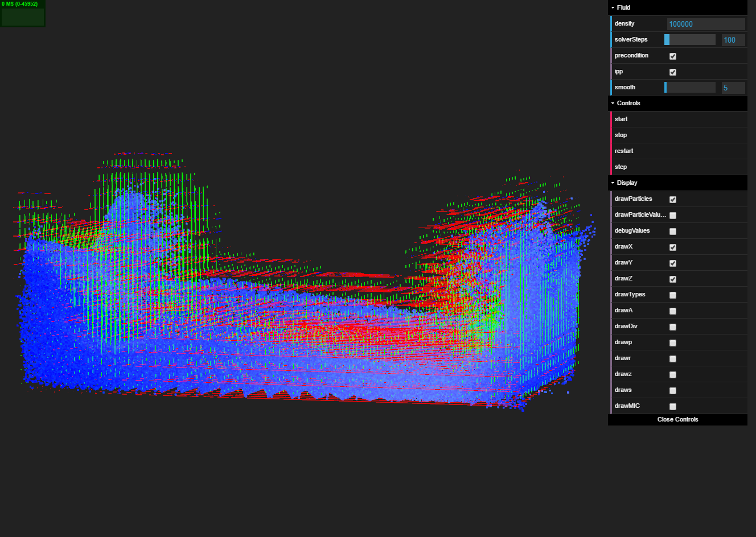
Task: Collapse the Display folder
Action: [x=677, y=183]
